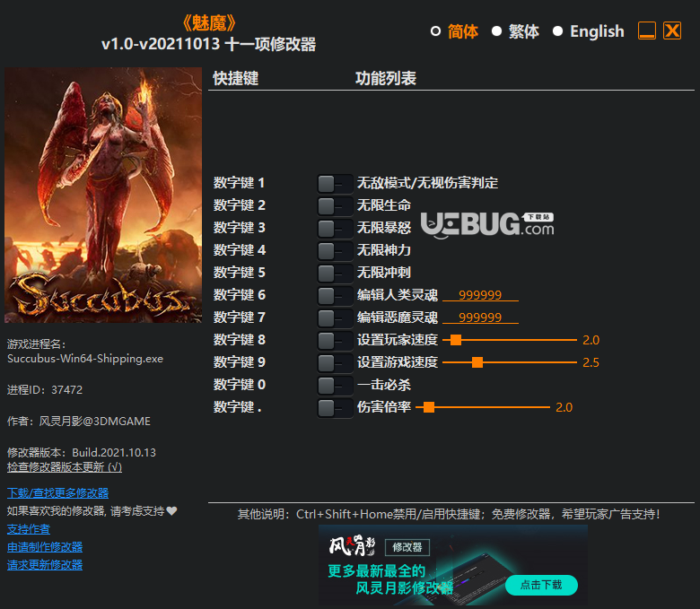The height and width of the screenshot is (609, 700).
Task: Click 作者: 风灵月影@3DMGAME text
Action: (x=79, y=422)
